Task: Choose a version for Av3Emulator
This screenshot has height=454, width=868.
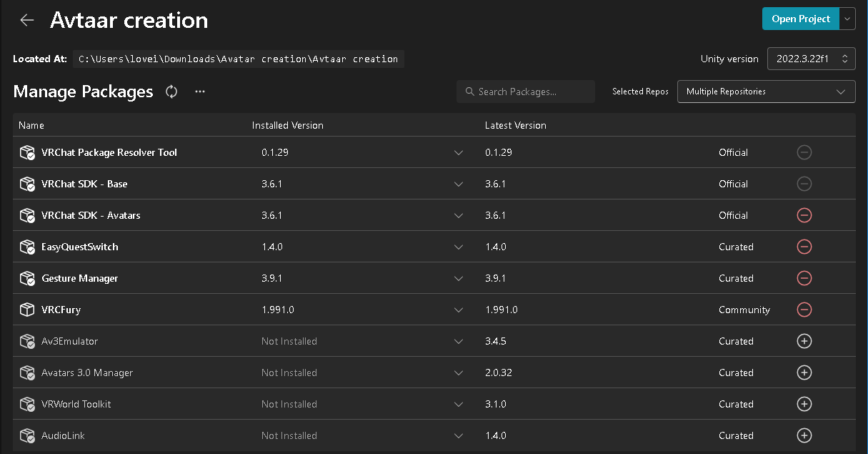Action: point(459,341)
